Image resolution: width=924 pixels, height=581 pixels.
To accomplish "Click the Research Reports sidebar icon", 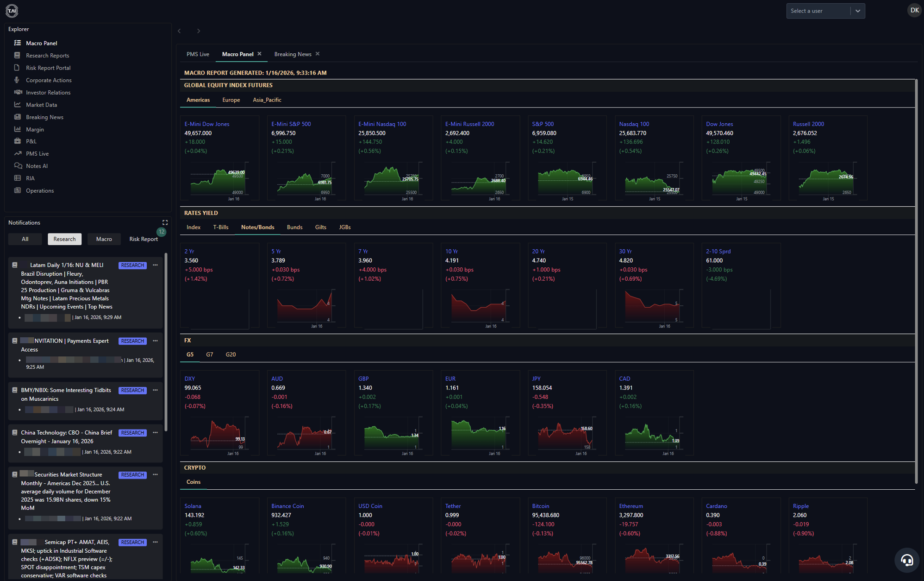I will click(18, 55).
